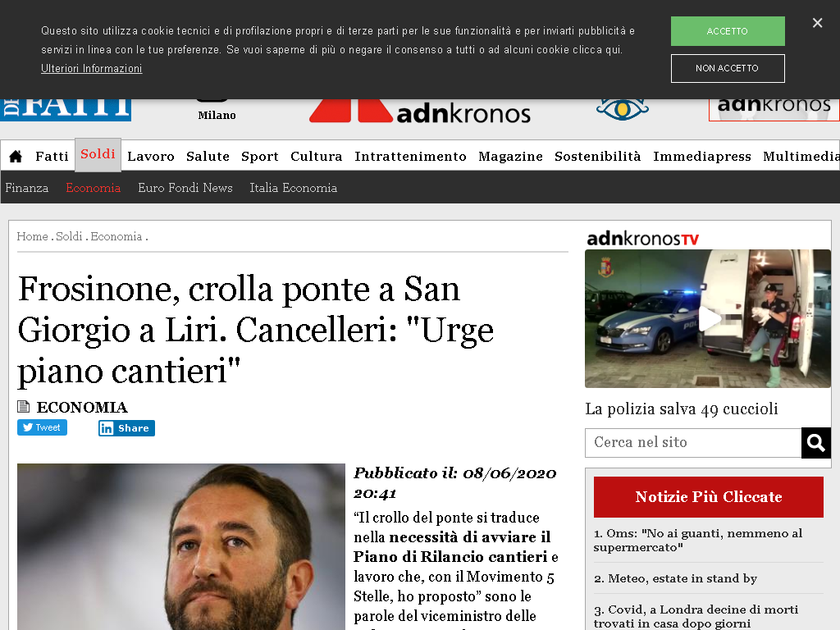Screen dimensions: 840x630
Task: Click the Cancelleri article photo
Action: coord(181,546)
